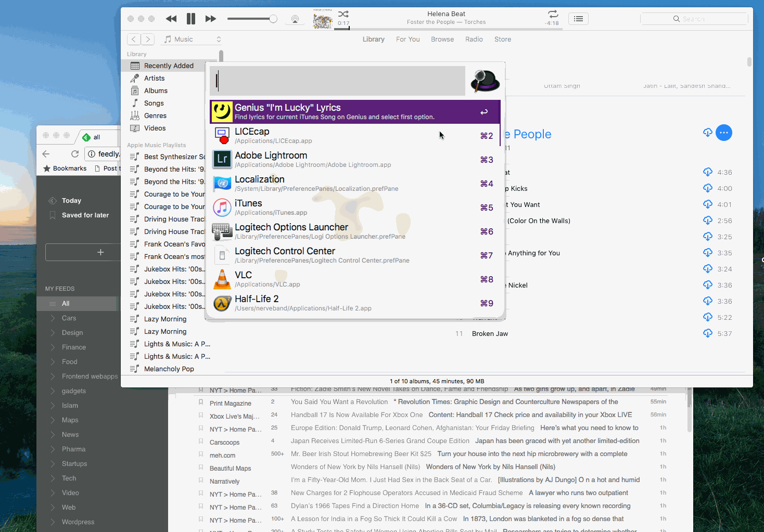The width and height of the screenshot is (764, 532).
Task: Go back using iTunes back arrow
Action: click(134, 39)
